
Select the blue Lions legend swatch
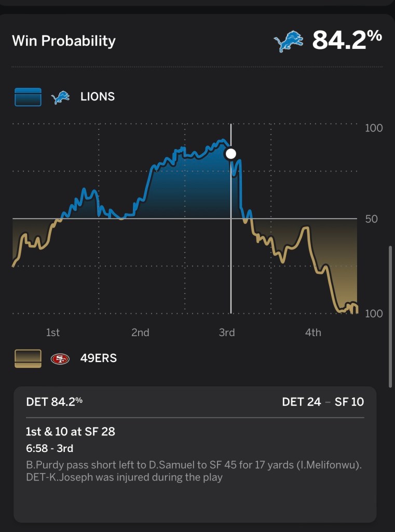pyautogui.click(x=28, y=97)
